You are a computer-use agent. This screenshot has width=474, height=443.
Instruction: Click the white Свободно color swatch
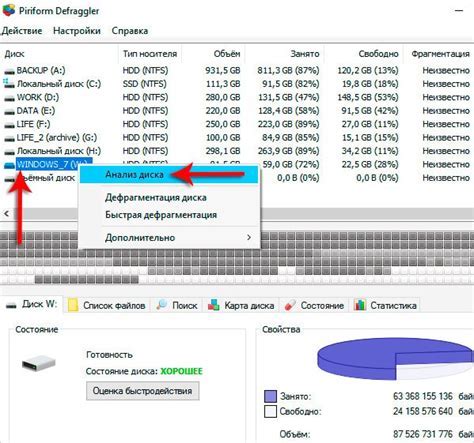tap(270, 411)
